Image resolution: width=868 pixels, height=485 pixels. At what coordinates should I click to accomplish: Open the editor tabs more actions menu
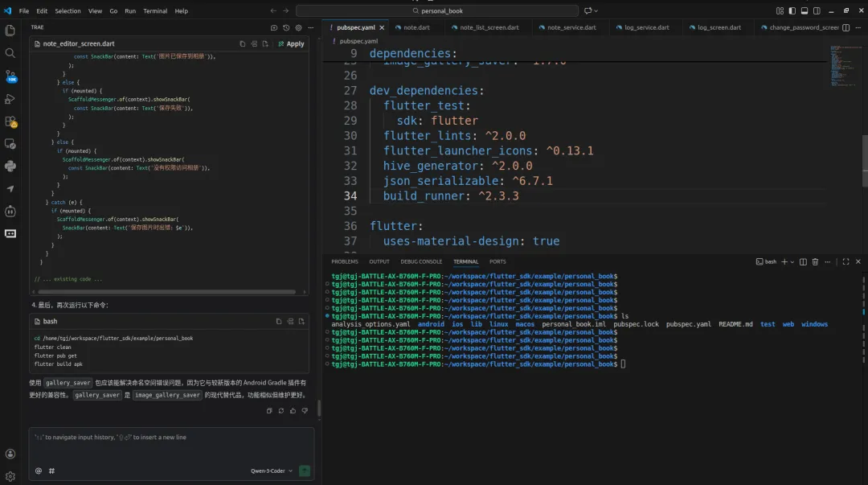tap(858, 27)
